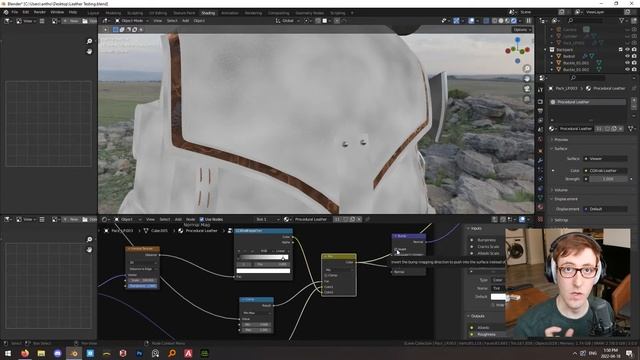Toggle Use Nodes checkbox in node editor
The height and width of the screenshot is (360, 640).
click(x=202, y=220)
